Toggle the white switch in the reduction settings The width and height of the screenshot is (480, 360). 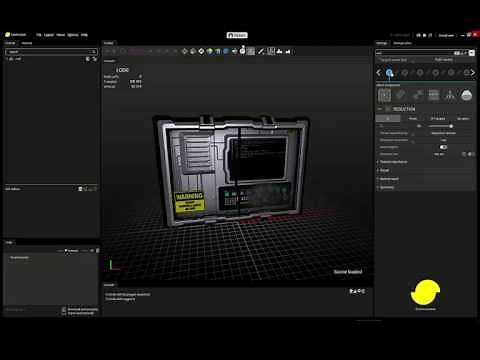point(443,147)
